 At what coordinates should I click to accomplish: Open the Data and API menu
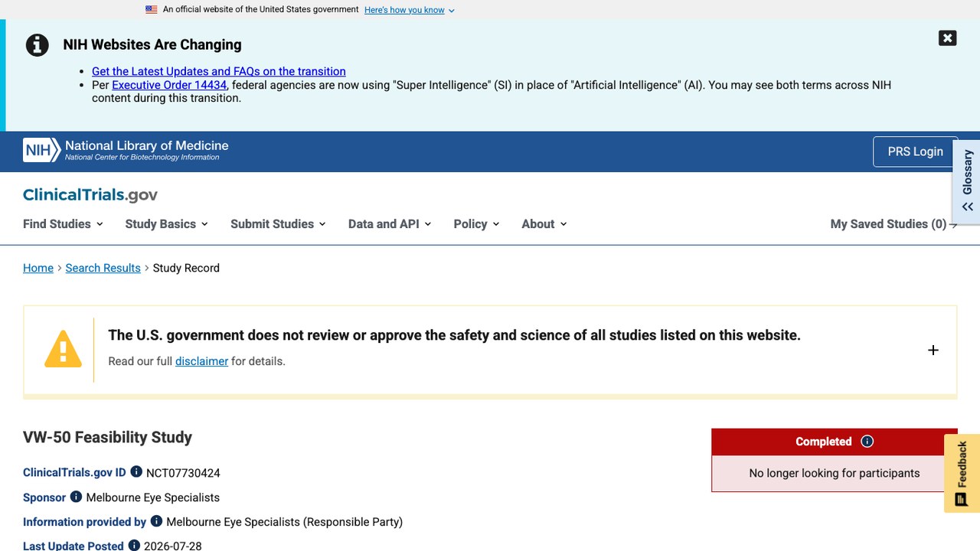(390, 223)
